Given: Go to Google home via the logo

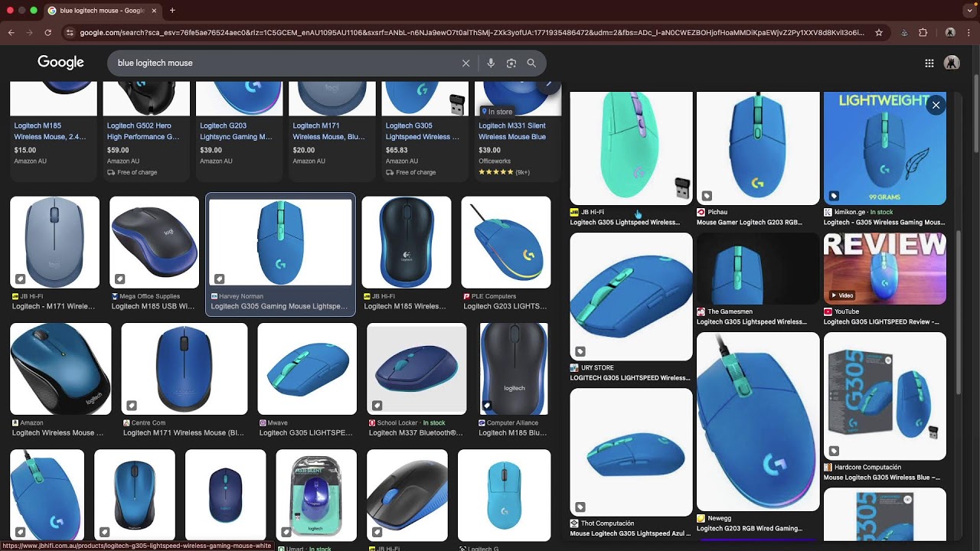Looking at the screenshot, I should point(60,63).
